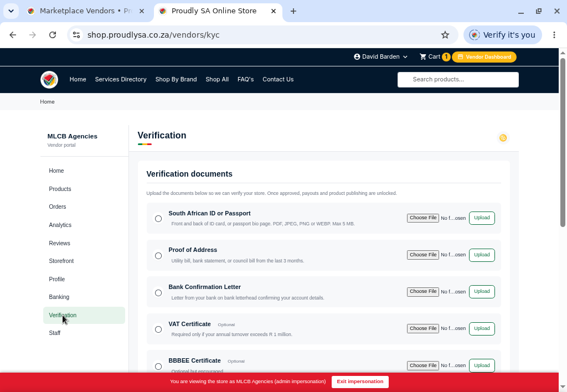This screenshot has width=567, height=392.
Task: Select the VAT Certificate radio circle
Action: pyautogui.click(x=158, y=329)
